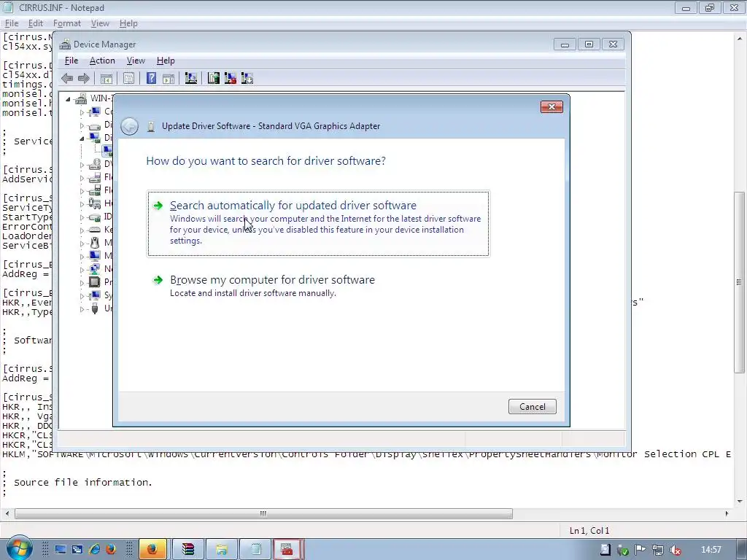Screen dimensions: 747x560
Task: Select the Network adapters icon in tree
Action: [x=95, y=269]
